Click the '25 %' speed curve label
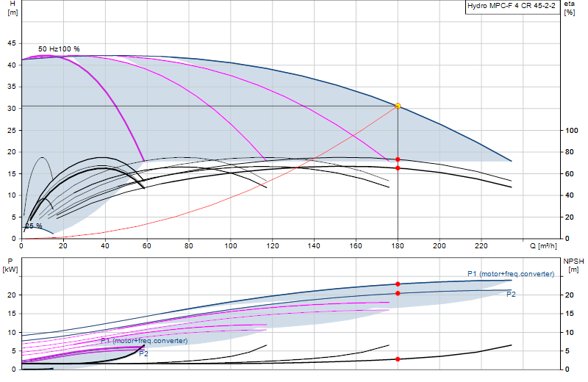588x382 pixels. pyautogui.click(x=34, y=226)
